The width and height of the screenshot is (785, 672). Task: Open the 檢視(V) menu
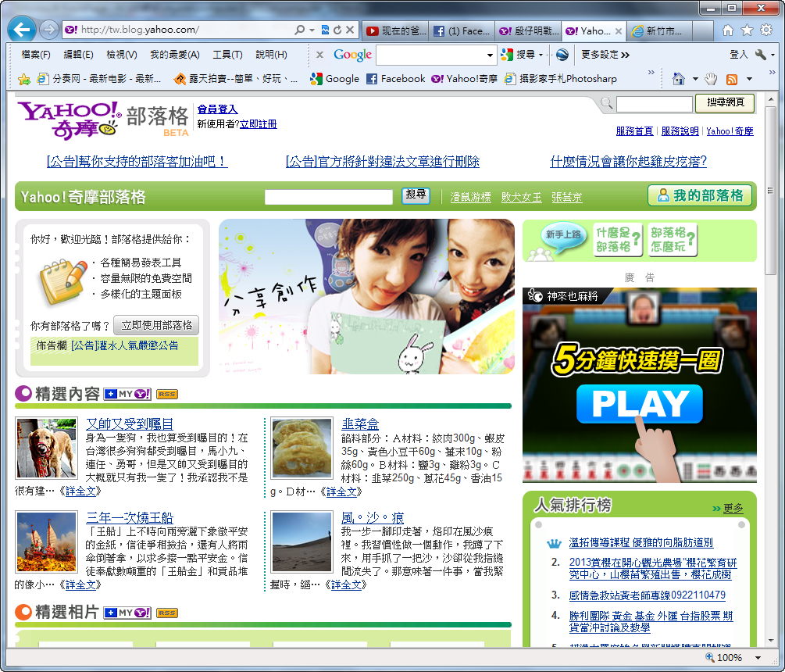pyautogui.click(x=122, y=55)
